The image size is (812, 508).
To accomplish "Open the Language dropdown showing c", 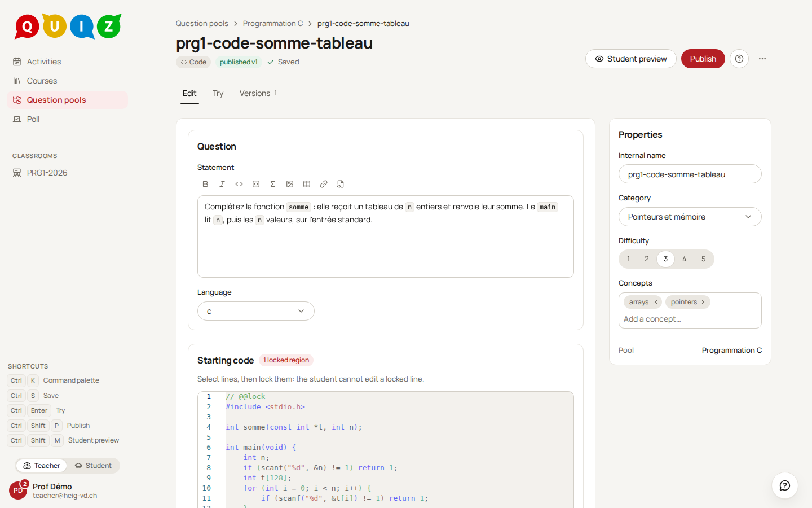I will tap(256, 311).
